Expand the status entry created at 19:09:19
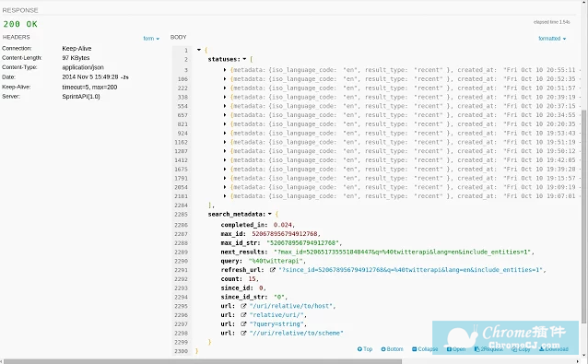The width and height of the screenshot is (588, 364). 225,187
